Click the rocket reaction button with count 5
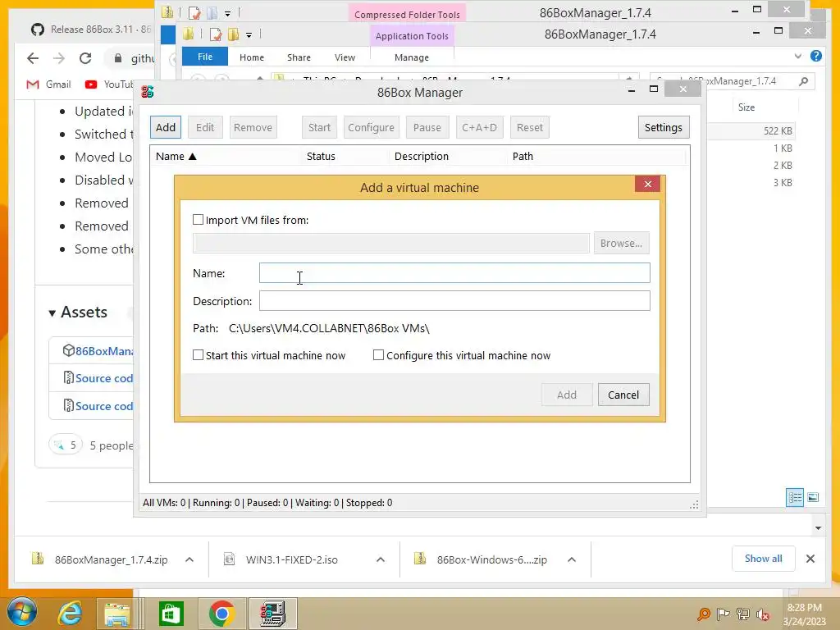Image resolution: width=840 pixels, height=630 pixels. [x=66, y=445]
